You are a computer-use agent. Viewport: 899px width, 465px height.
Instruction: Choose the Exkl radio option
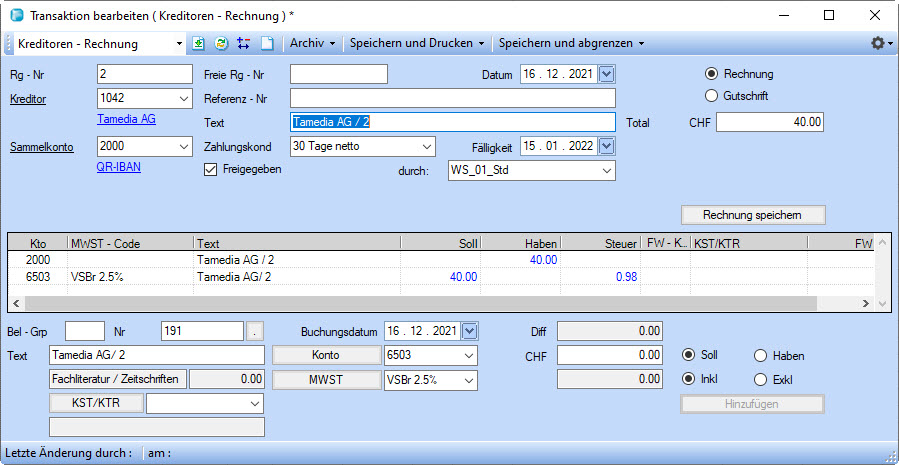click(760, 380)
